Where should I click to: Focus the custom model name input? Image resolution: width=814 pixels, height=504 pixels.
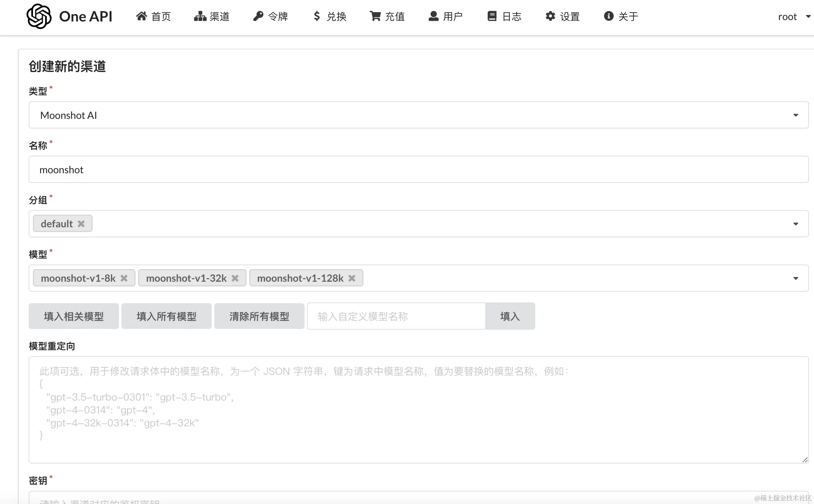pyautogui.click(x=396, y=316)
